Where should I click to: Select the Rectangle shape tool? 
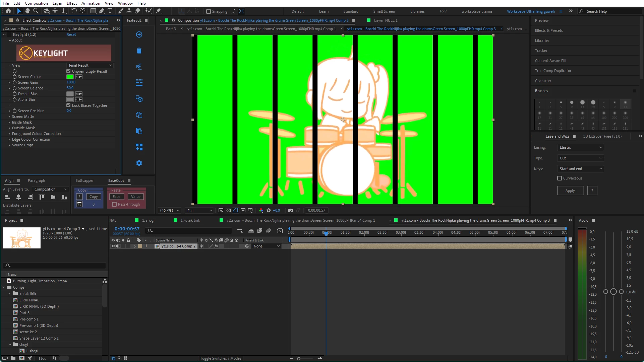93,11
